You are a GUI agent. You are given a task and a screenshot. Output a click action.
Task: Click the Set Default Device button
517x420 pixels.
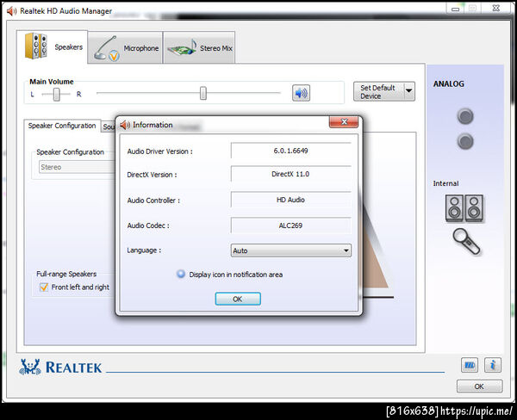[x=378, y=92]
